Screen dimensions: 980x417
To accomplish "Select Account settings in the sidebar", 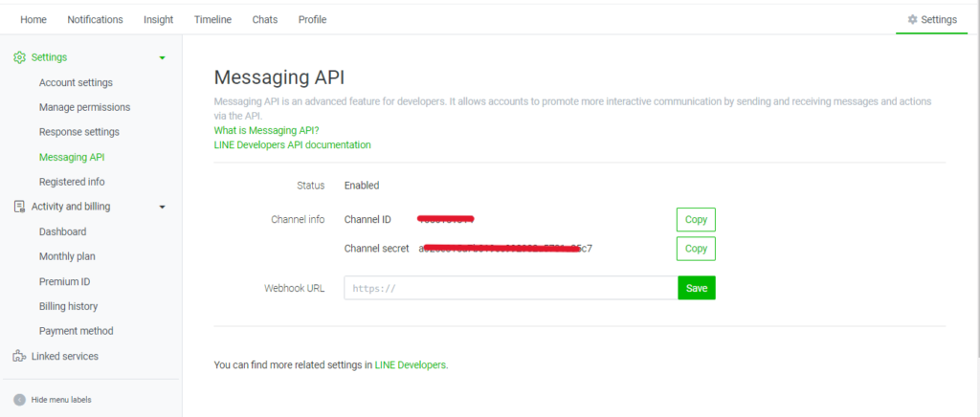I will pyautogui.click(x=76, y=82).
